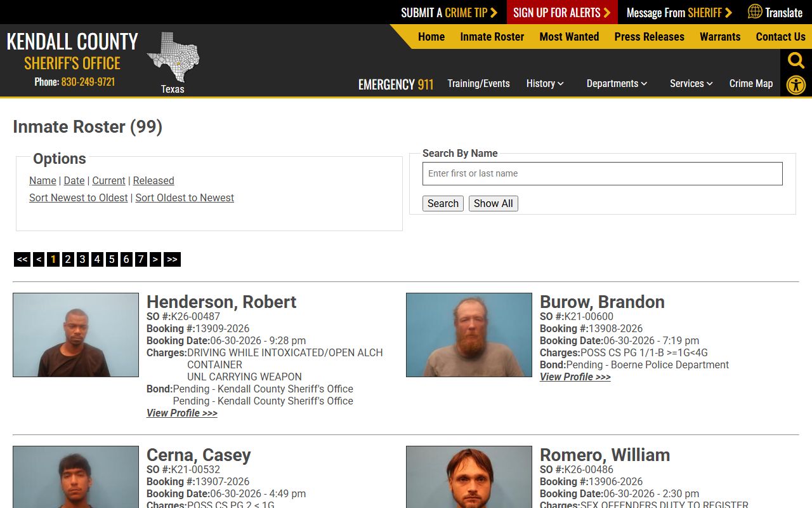Click the Kendall County Sheriff's Office title

(x=72, y=51)
